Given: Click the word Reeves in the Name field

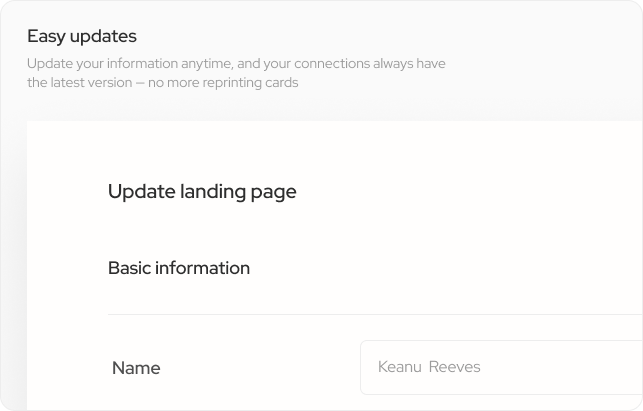Looking at the screenshot, I should point(454,367).
